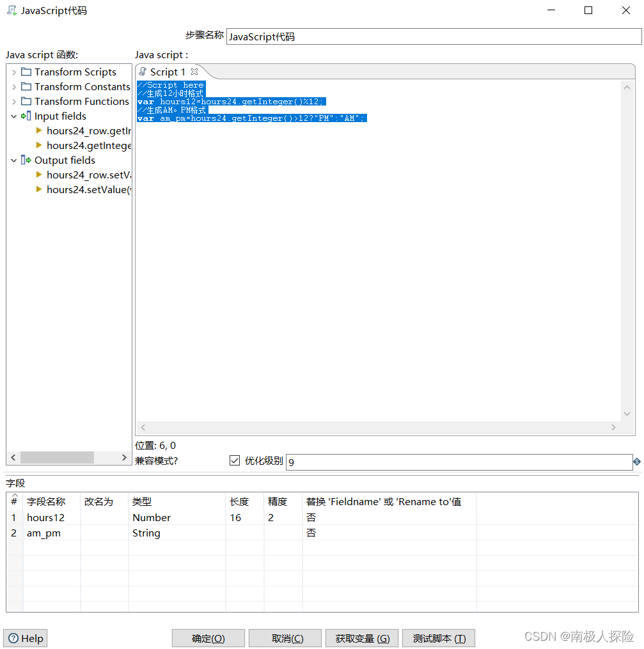Click the 长度 column header
This screenshot has height=649, width=644.
tap(245, 502)
